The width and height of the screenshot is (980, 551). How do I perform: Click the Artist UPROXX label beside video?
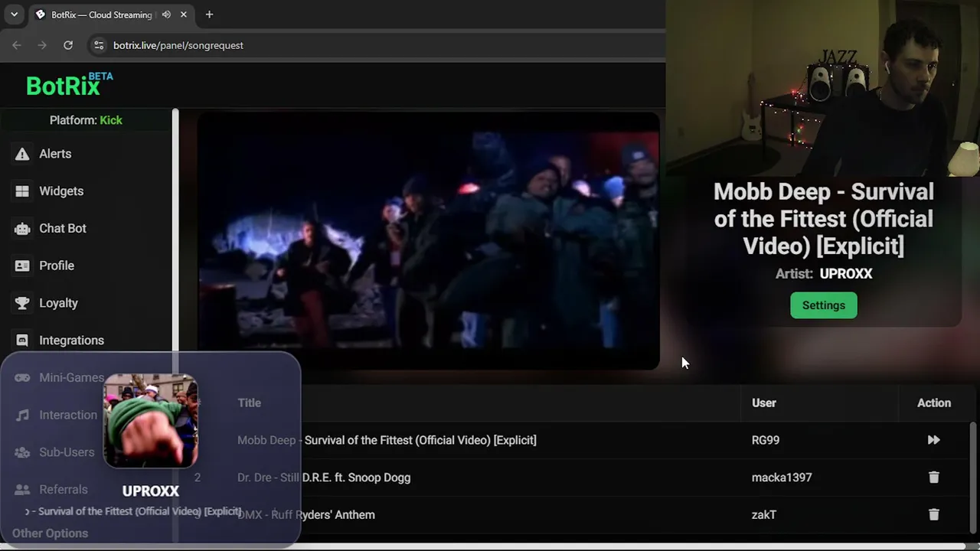click(824, 273)
